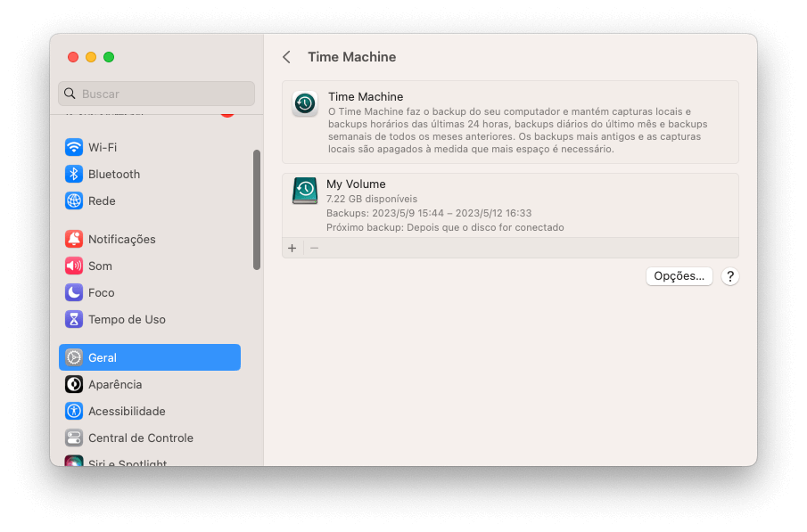The width and height of the screenshot is (807, 532).
Task: Focus the Buscar search field
Action: (x=156, y=94)
